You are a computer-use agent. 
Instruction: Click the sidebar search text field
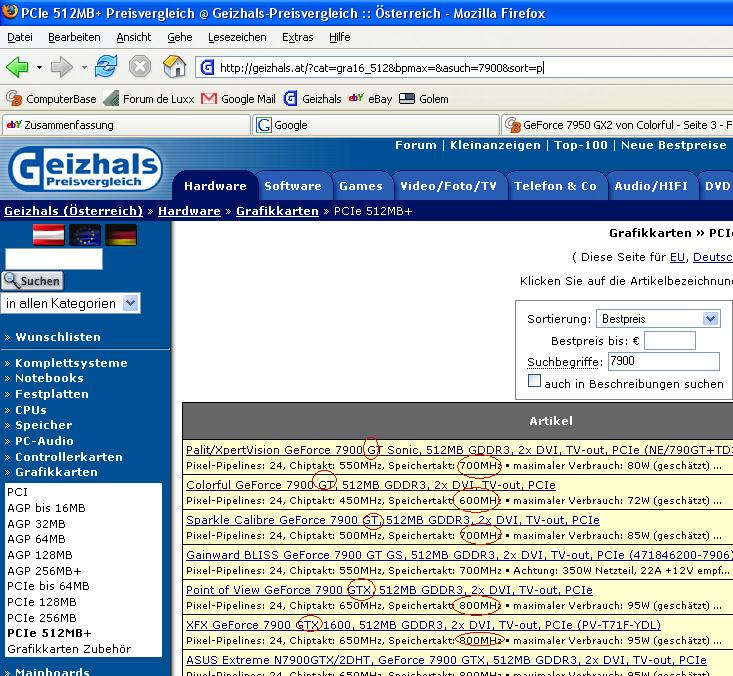54,259
